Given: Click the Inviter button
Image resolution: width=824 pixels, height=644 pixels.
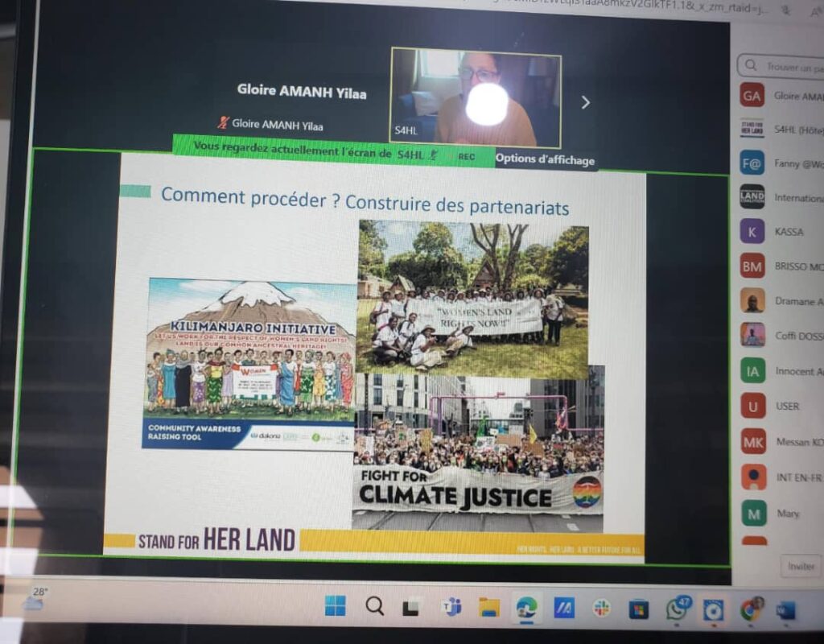Looking at the screenshot, I should 801,566.
